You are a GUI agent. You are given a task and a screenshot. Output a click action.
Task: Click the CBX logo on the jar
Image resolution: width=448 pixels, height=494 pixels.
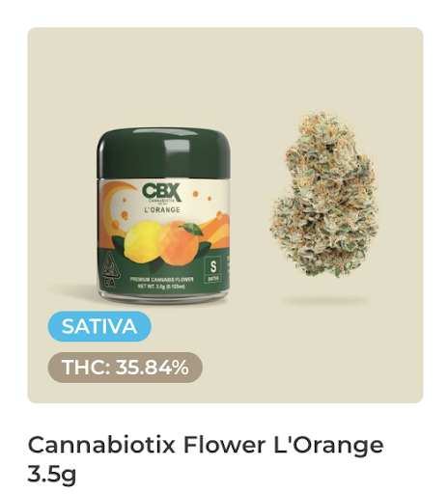click(x=161, y=192)
